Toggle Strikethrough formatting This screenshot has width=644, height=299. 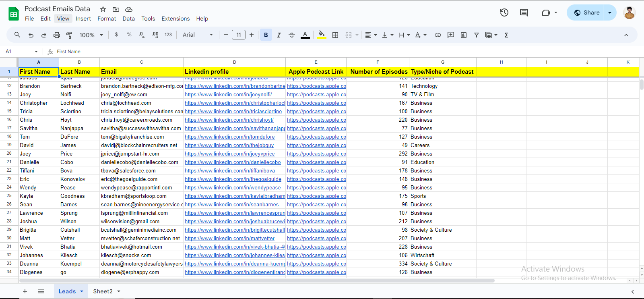(x=292, y=35)
